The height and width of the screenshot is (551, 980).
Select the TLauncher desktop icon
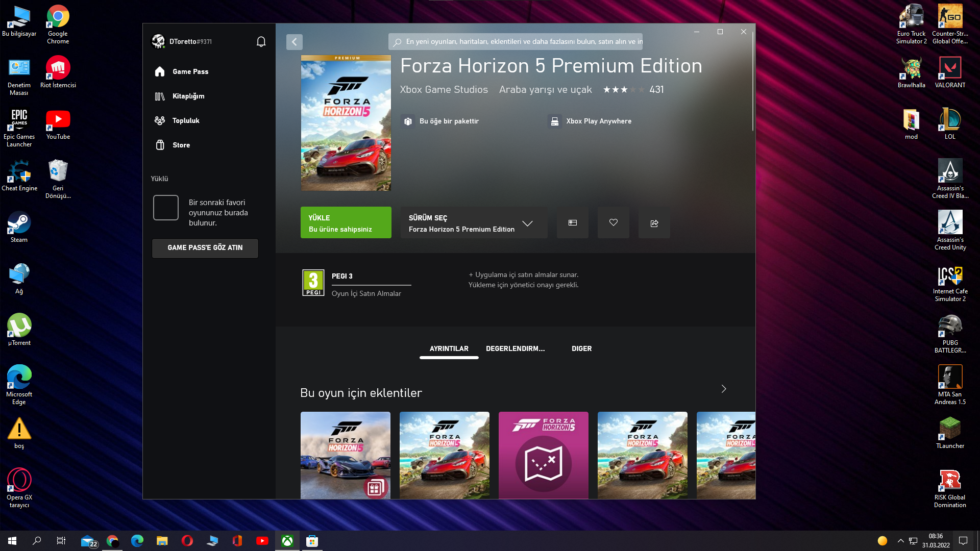click(950, 433)
